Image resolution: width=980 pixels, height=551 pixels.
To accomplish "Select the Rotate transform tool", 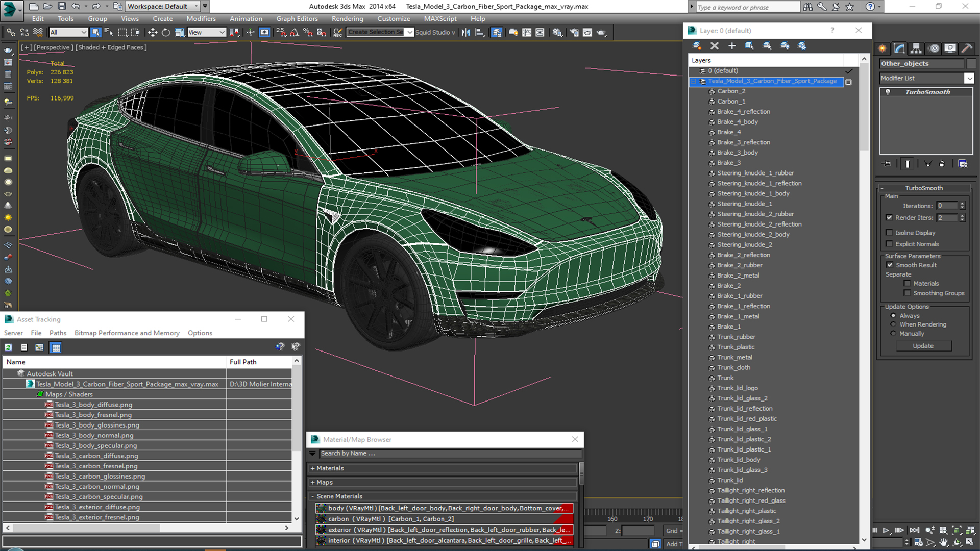I will pos(165,32).
